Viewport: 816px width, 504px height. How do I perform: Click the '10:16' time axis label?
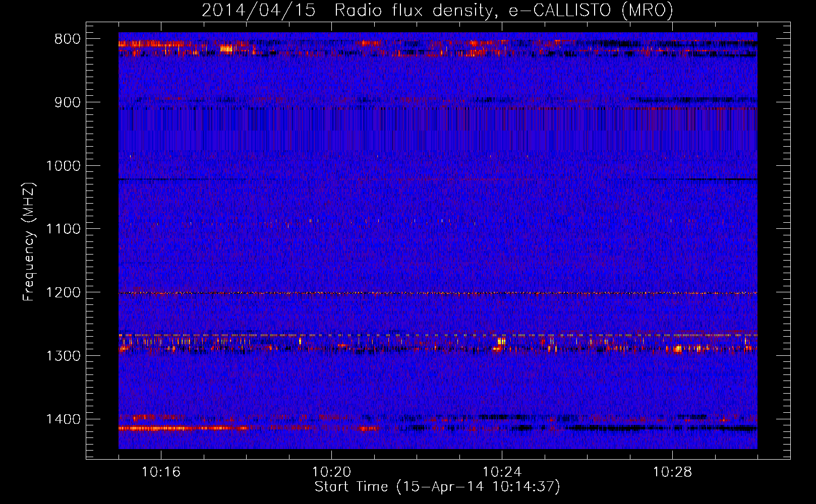(161, 472)
